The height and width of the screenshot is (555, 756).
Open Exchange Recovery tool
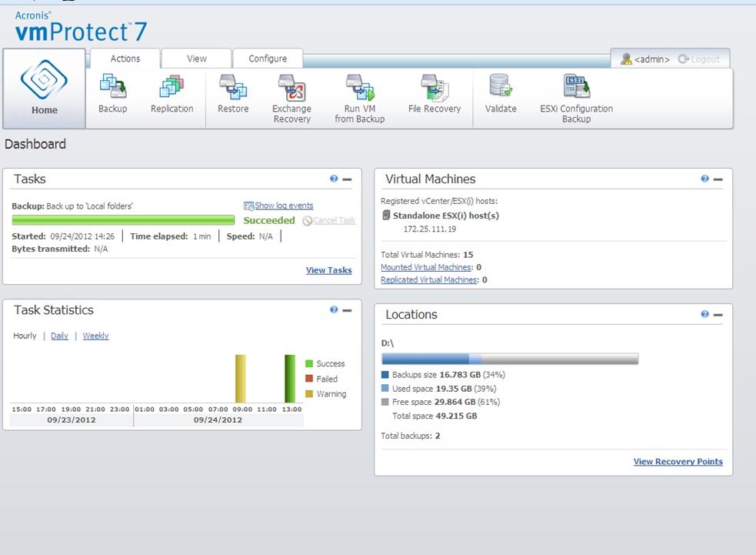point(291,99)
